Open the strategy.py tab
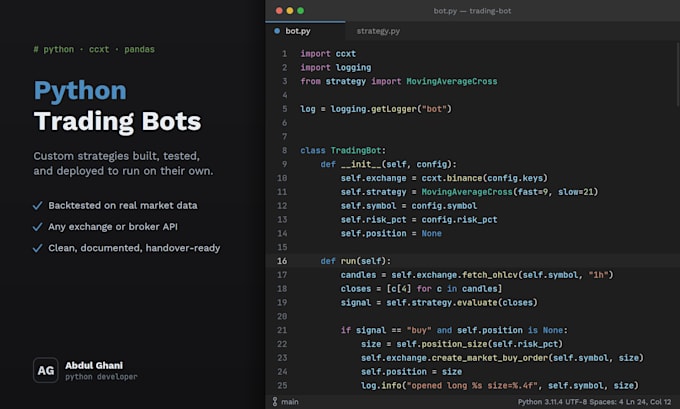The width and height of the screenshot is (680, 409). point(378,31)
